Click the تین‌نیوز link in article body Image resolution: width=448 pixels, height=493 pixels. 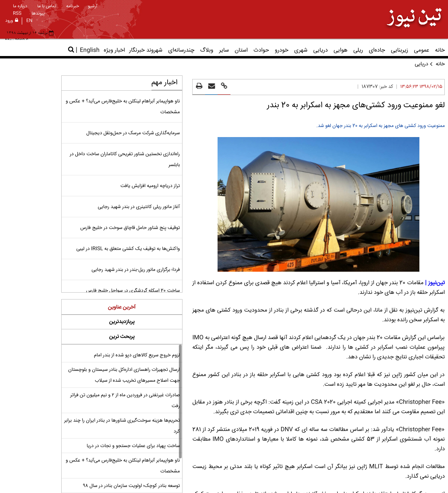tap(436, 283)
